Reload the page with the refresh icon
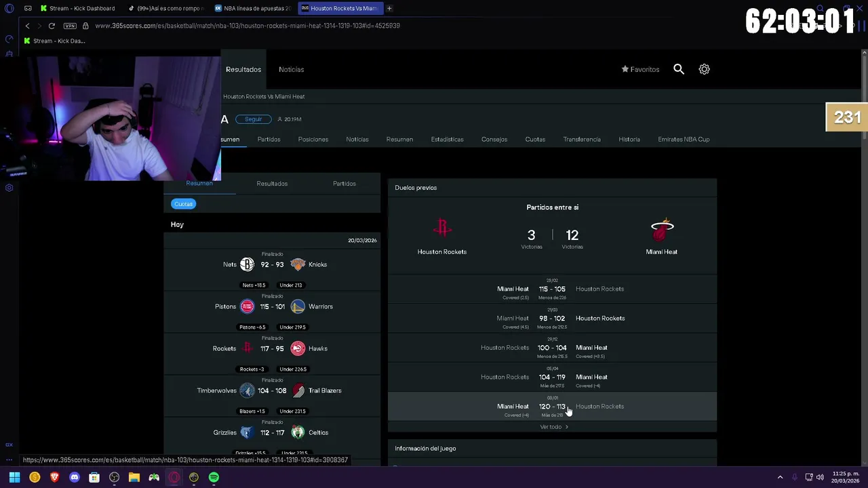Image resolution: width=868 pixels, height=488 pixels. click(x=52, y=26)
